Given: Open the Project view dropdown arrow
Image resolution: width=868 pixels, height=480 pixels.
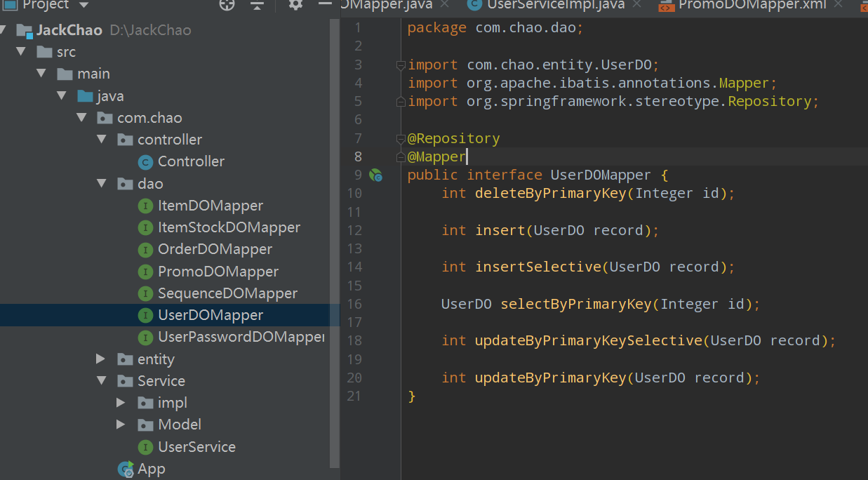Looking at the screenshot, I should pos(84,5).
